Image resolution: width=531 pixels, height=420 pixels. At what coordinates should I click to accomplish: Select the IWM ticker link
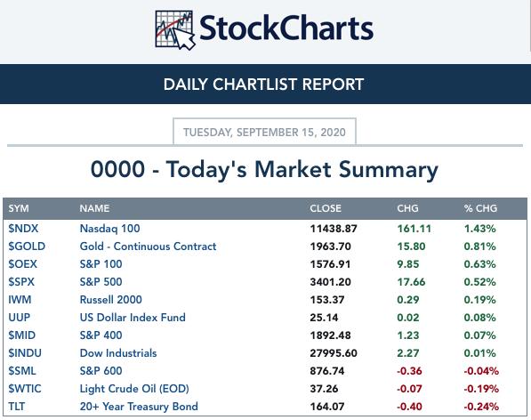point(20,300)
